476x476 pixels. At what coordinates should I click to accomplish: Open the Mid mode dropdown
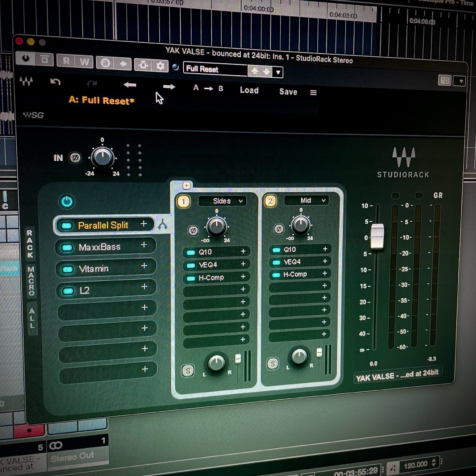point(306,200)
